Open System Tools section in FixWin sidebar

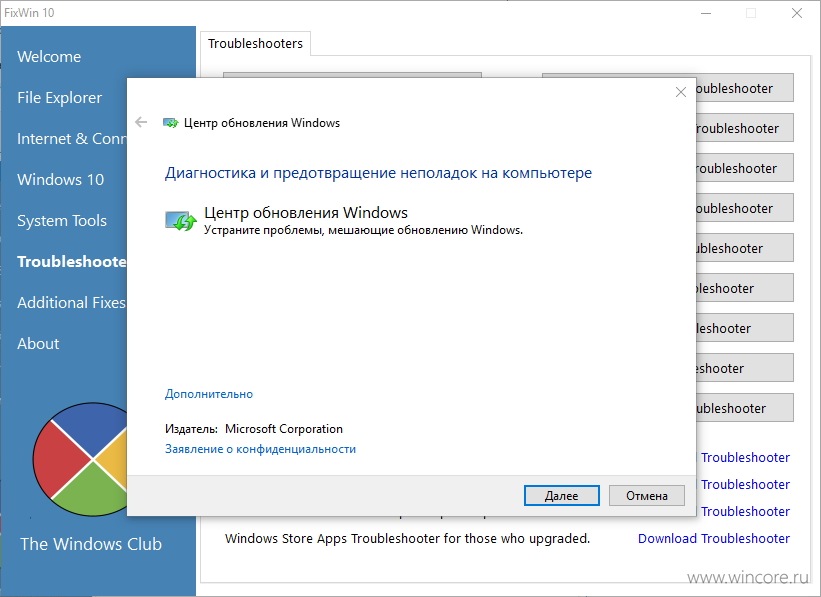coord(62,220)
